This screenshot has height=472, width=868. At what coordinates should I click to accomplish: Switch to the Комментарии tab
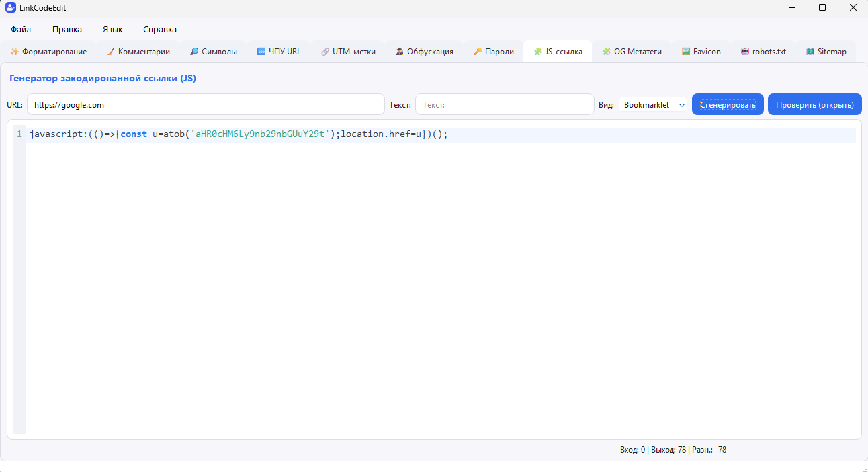pyautogui.click(x=138, y=52)
